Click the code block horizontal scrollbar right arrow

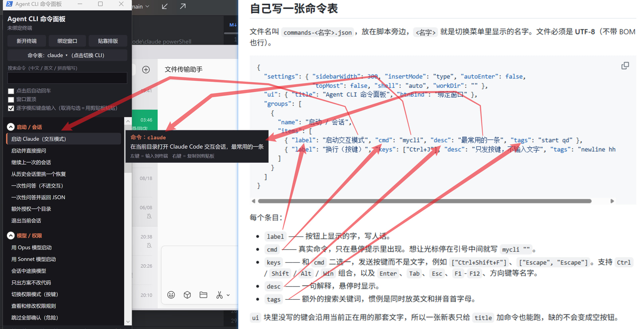612,201
